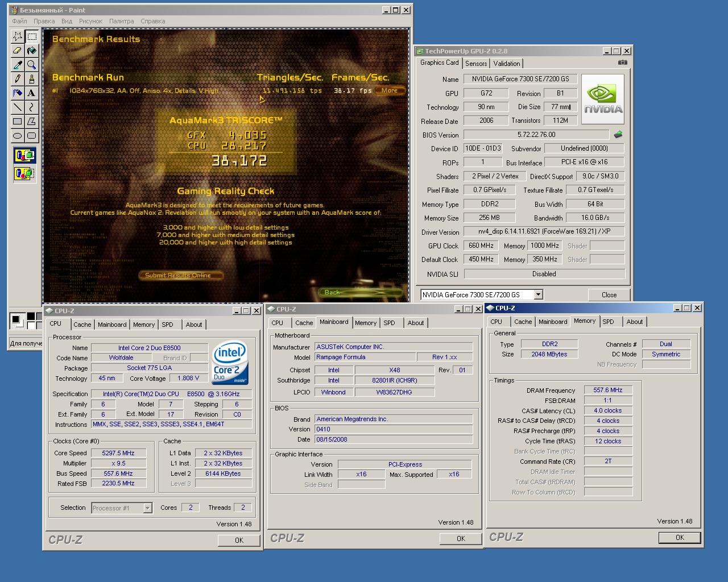Screen dimensions: 728x582
Task: Choose the Ellipse shape tool
Action: coord(18,136)
